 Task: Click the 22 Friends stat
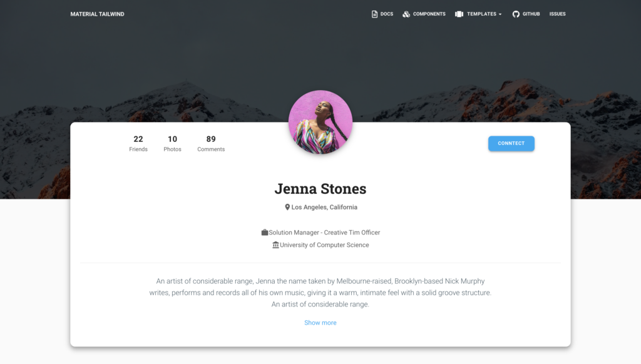[138, 144]
